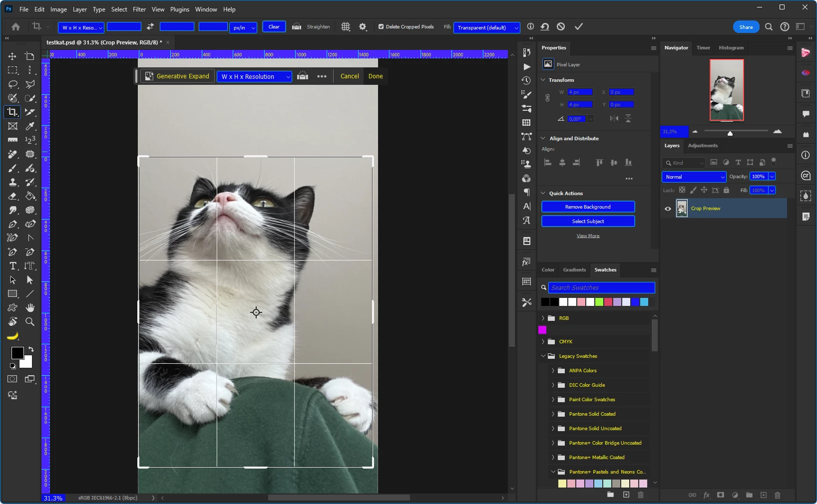Image resolution: width=817 pixels, height=504 pixels.
Task: Click the Remove Background button
Action: point(588,207)
